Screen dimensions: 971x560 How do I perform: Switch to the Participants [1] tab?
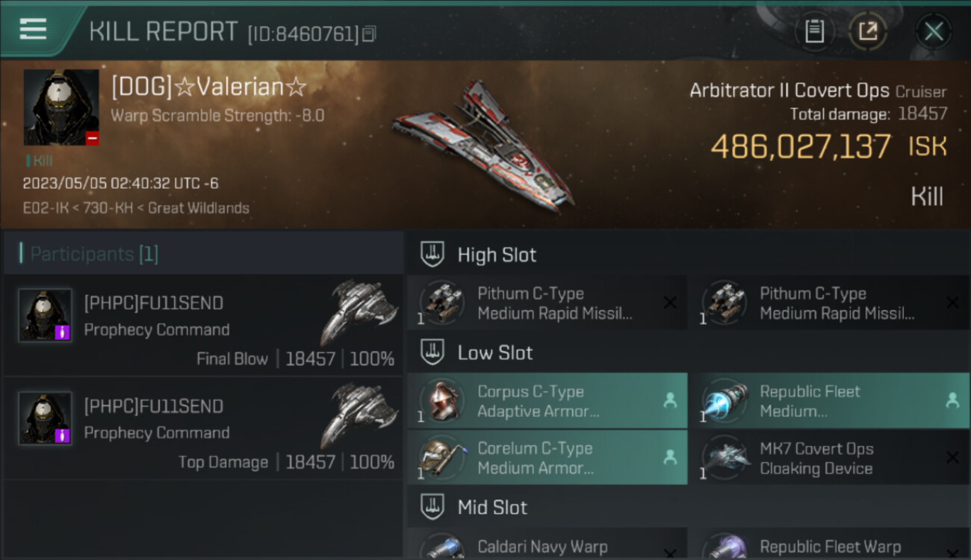click(94, 254)
